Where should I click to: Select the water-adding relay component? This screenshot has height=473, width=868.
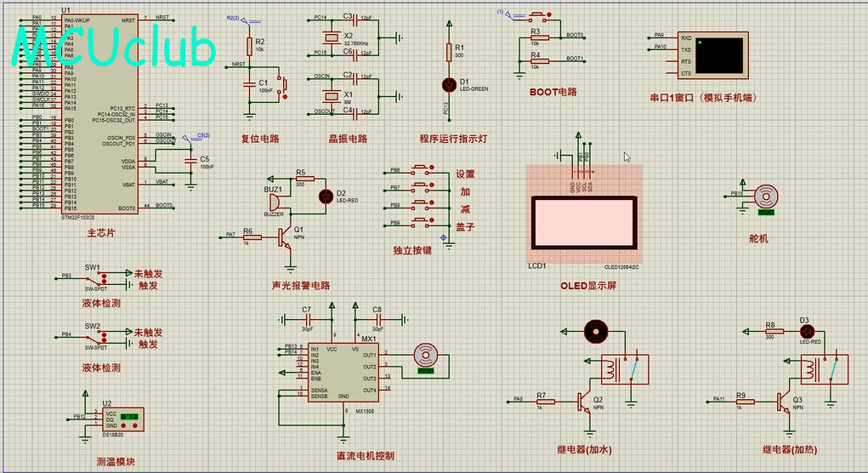[625, 369]
